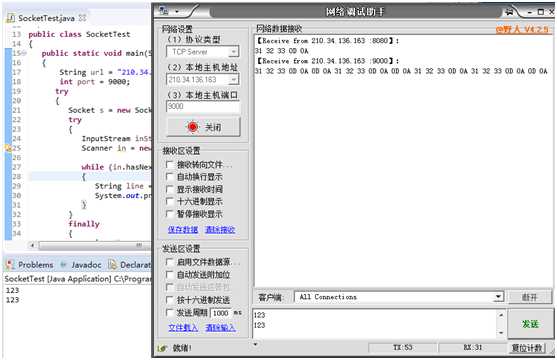Click the SocketTest.java file icon
The image size is (557, 360).
tap(11, 18)
